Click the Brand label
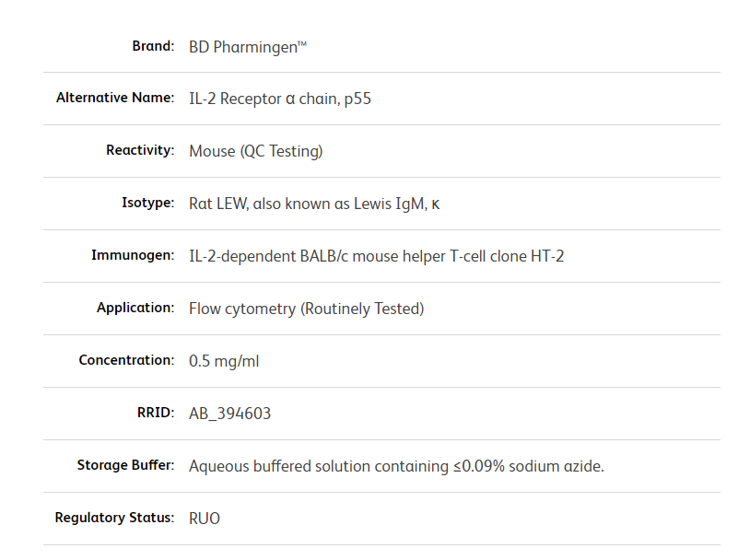The height and width of the screenshot is (560, 738). click(x=153, y=46)
